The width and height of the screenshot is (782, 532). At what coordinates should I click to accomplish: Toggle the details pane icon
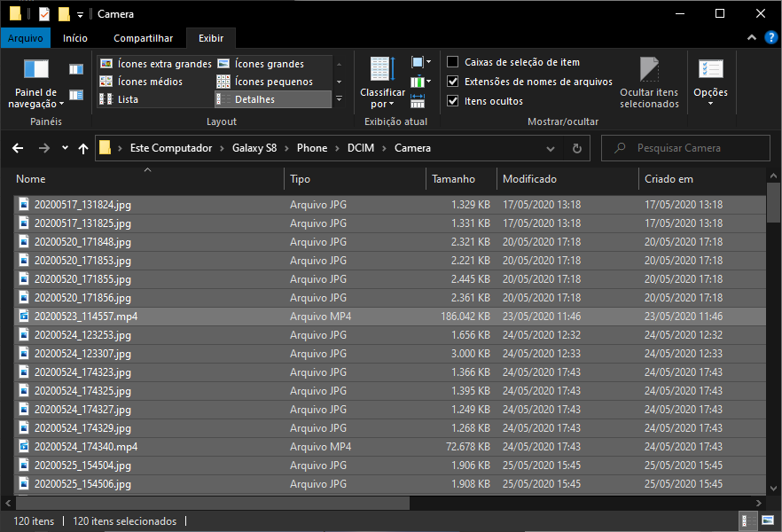(76, 95)
